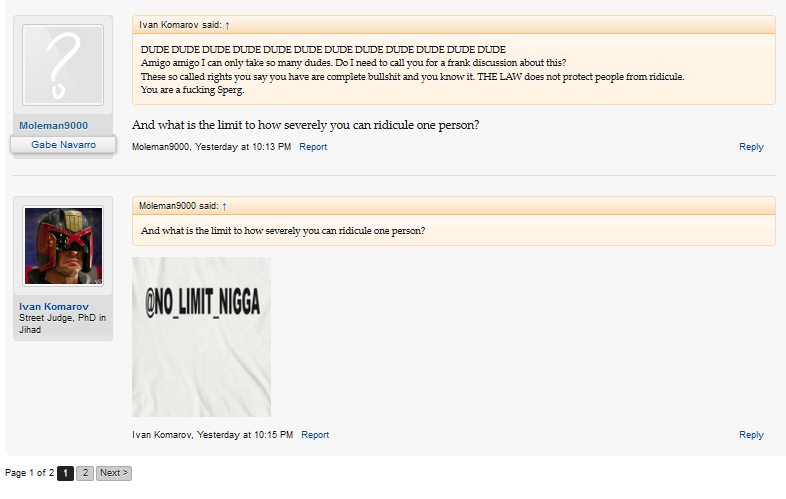Click the up arrow beside Moleman9000 said
The image size is (786, 499).
click(x=224, y=206)
